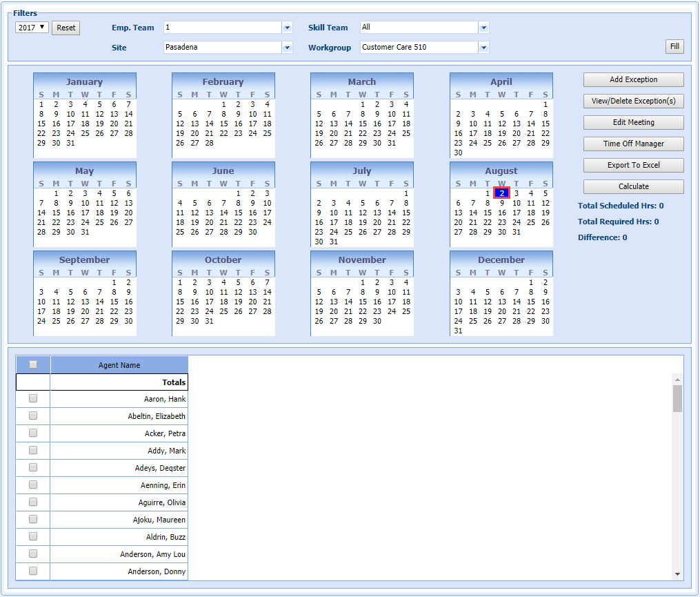Expand the Emp. Team dropdown arrow

(287, 28)
